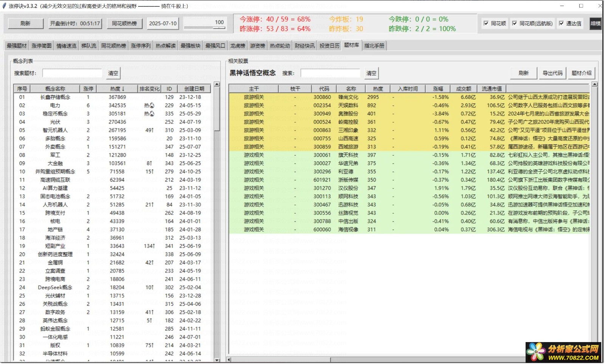Select the 热点解读 tab
Viewport: 605px width, 364px height.
point(166,46)
